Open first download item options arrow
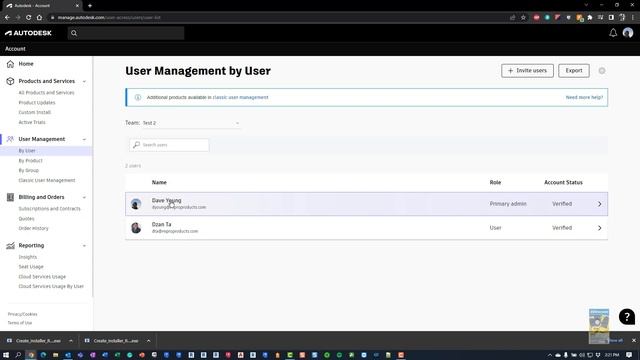The image size is (640, 360). 71,341
